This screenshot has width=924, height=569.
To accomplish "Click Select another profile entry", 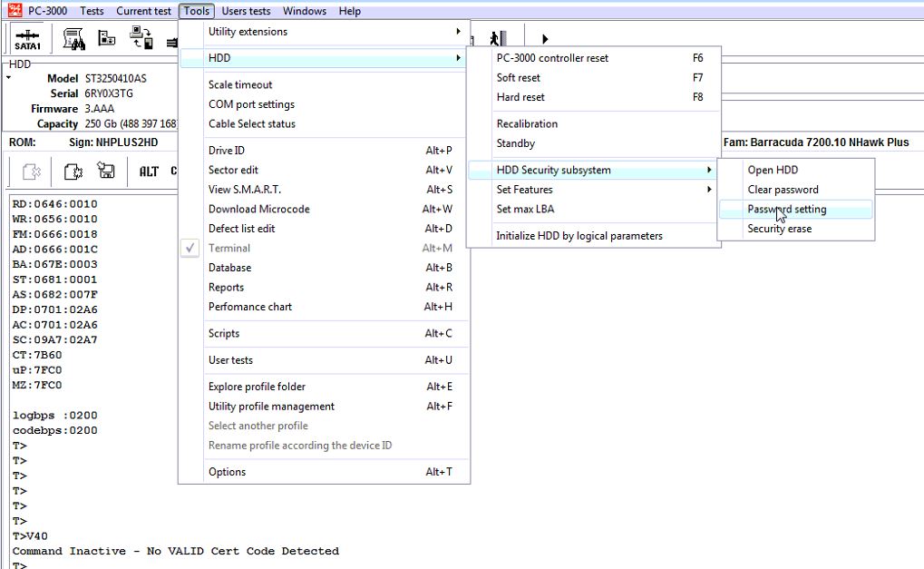I will pyautogui.click(x=324, y=426).
